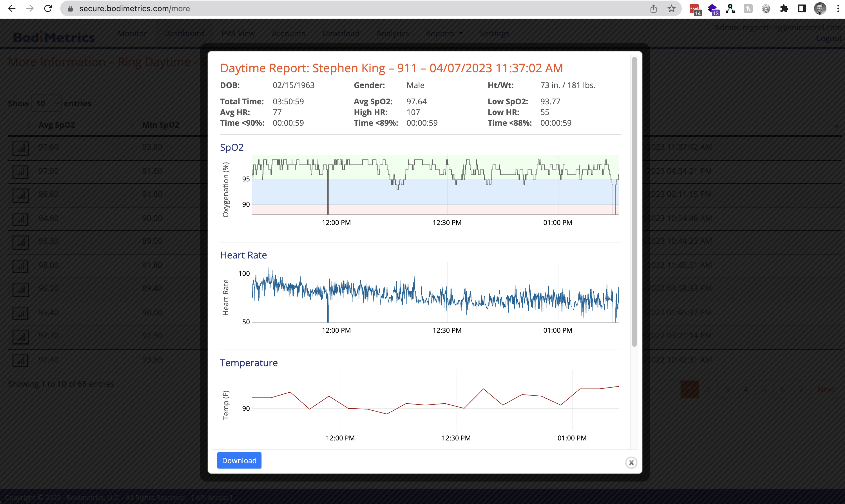Click the Logout link

coord(829,38)
